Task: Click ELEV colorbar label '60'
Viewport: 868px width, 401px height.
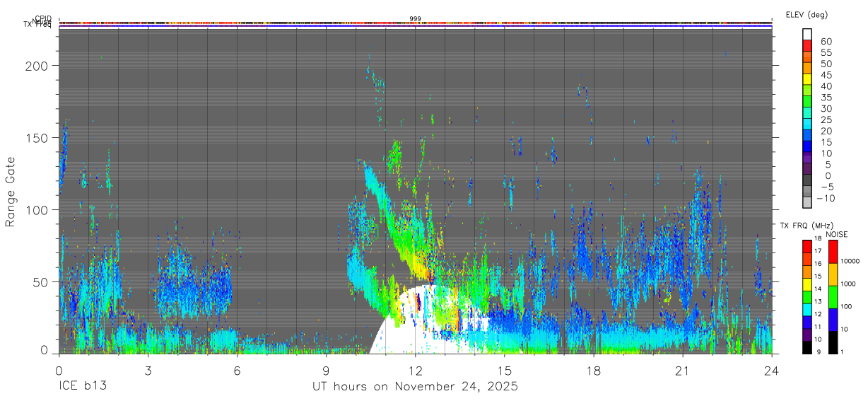Action: click(x=826, y=41)
